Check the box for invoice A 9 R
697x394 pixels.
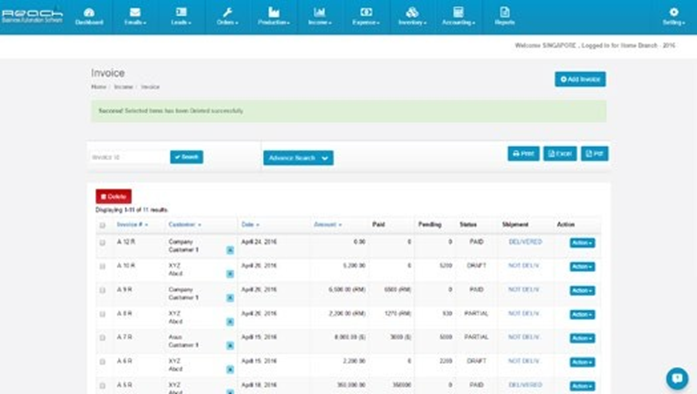pyautogui.click(x=102, y=290)
